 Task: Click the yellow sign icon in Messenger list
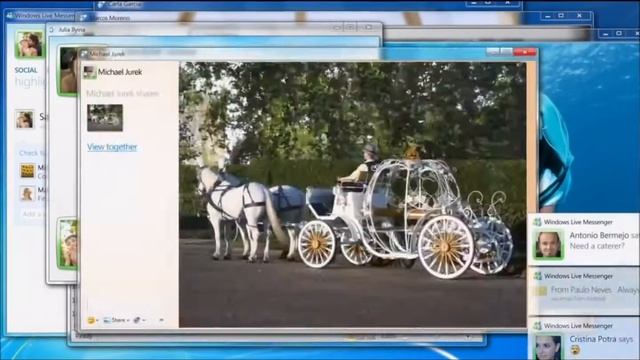28,171
